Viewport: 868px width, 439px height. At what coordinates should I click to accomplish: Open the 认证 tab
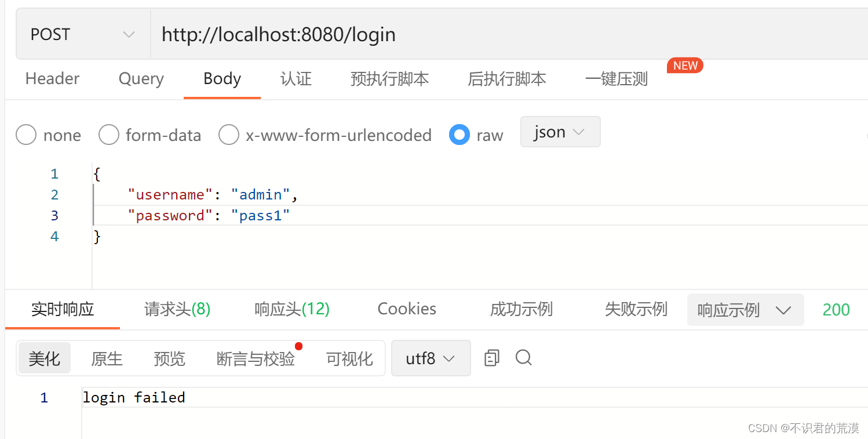pyautogui.click(x=296, y=78)
